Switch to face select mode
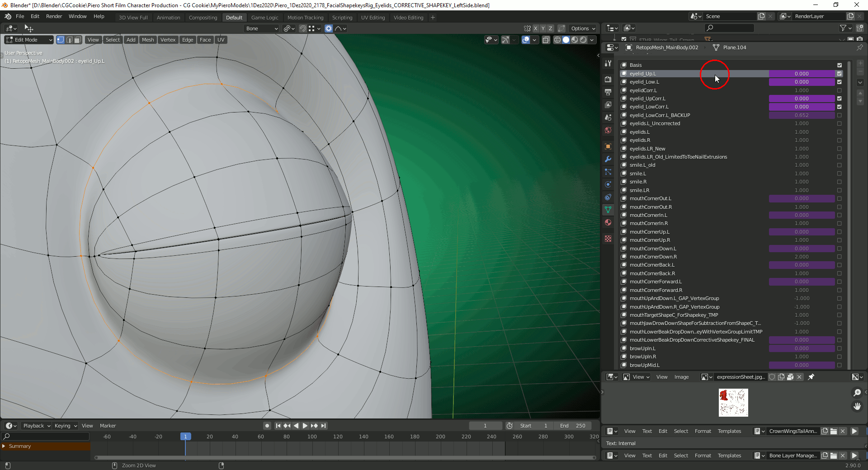The width and height of the screenshot is (868, 470). coord(78,40)
